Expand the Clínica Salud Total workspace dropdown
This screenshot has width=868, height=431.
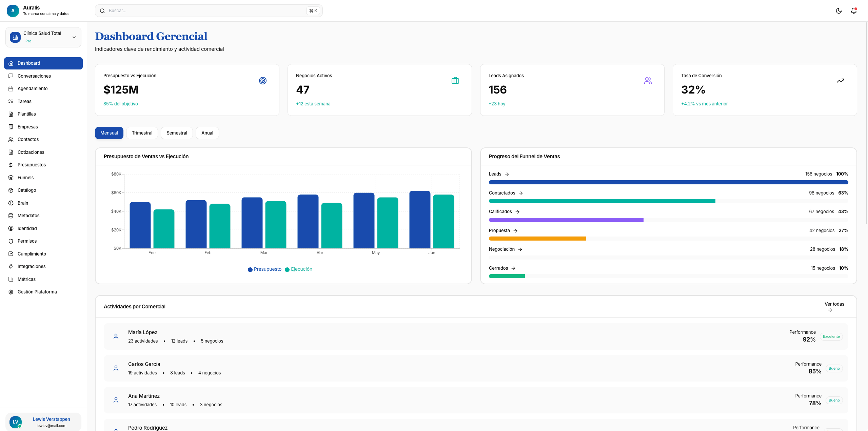(x=74, y=37)
